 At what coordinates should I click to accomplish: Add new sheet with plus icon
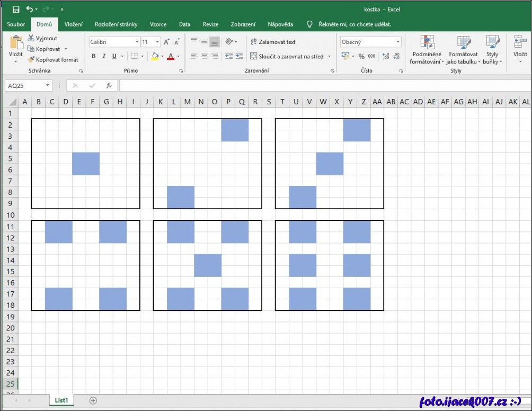[93, 400]
